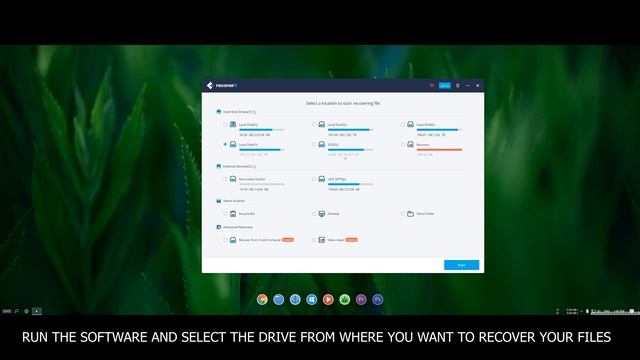Click the Video repair icon
The height and width of the screenshot is (360, 640).
pos(322,240)
